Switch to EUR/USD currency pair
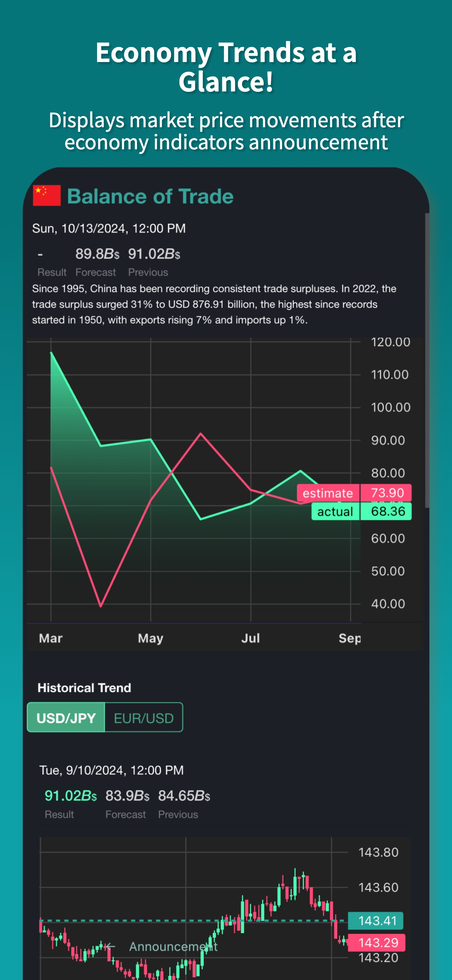The width and height of the screenshot is (452, 980). tap(144, 717)
